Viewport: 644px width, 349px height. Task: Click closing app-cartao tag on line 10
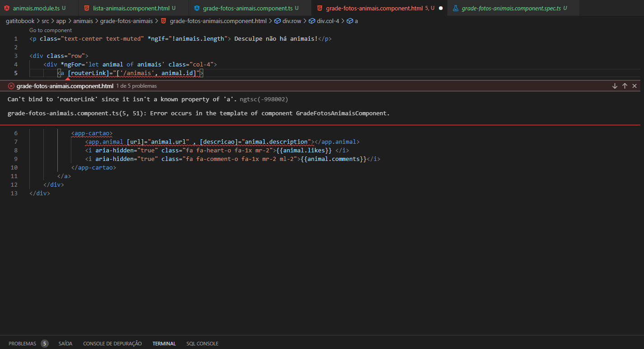click(x=93, y=168)
